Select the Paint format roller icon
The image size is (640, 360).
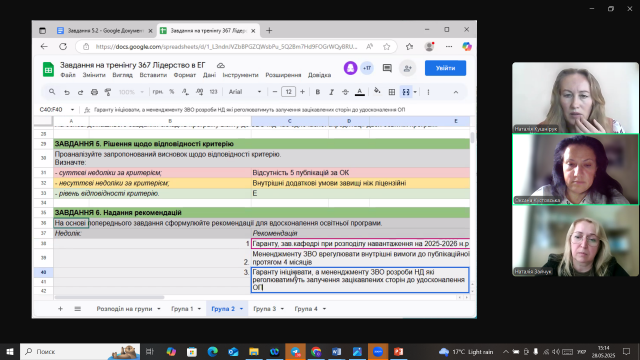click(x=108, y=92)
